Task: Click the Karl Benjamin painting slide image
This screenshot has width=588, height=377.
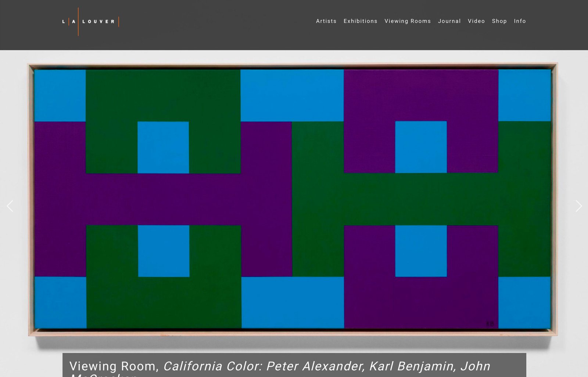Action: (293, 199)
